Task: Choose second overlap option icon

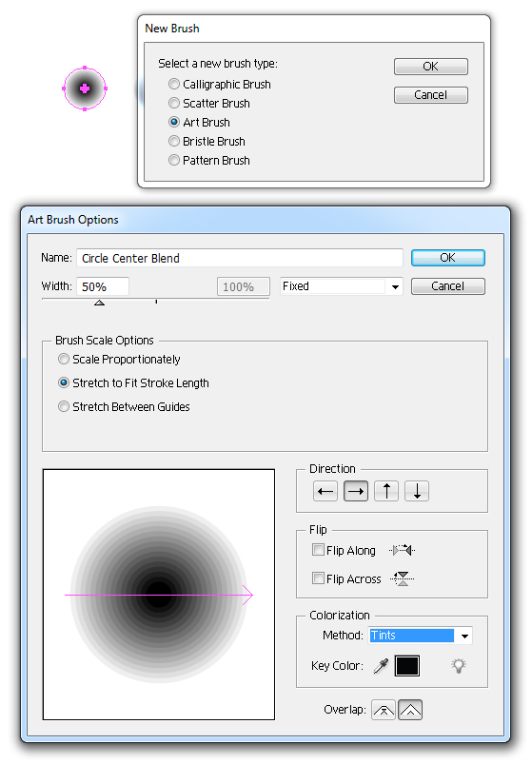Action: (x=410, y=710)
